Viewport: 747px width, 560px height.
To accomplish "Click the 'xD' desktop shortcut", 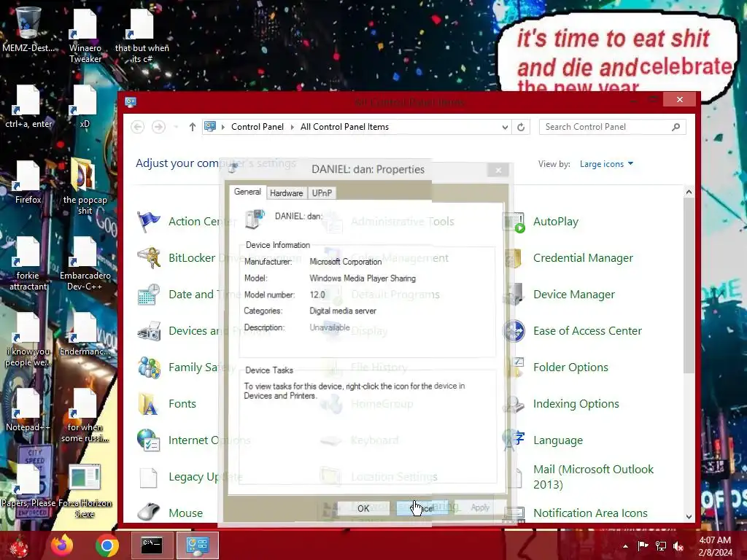I will tap(85, 108).
